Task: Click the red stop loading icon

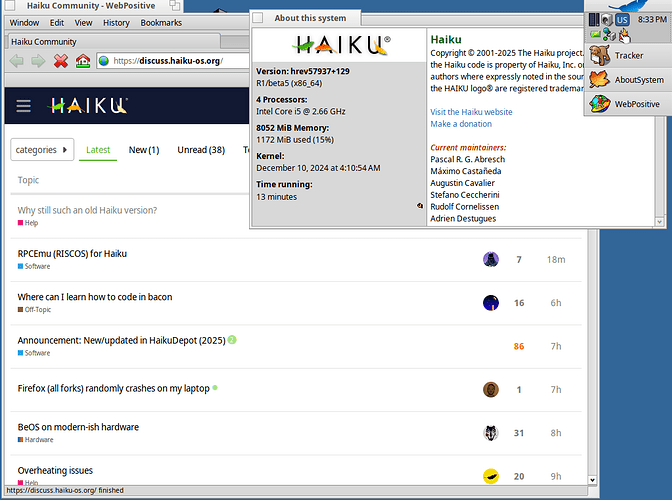Action: (x=61, y=61)
